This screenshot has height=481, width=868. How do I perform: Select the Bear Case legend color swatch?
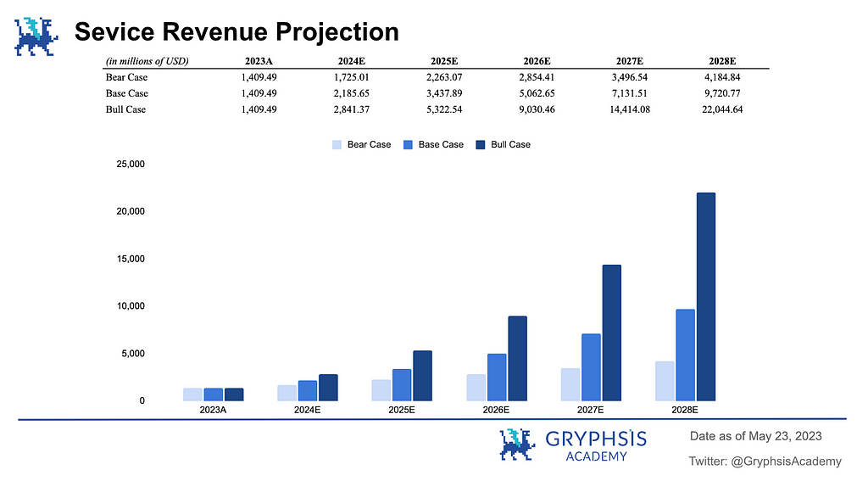click(x=337, y=144)
